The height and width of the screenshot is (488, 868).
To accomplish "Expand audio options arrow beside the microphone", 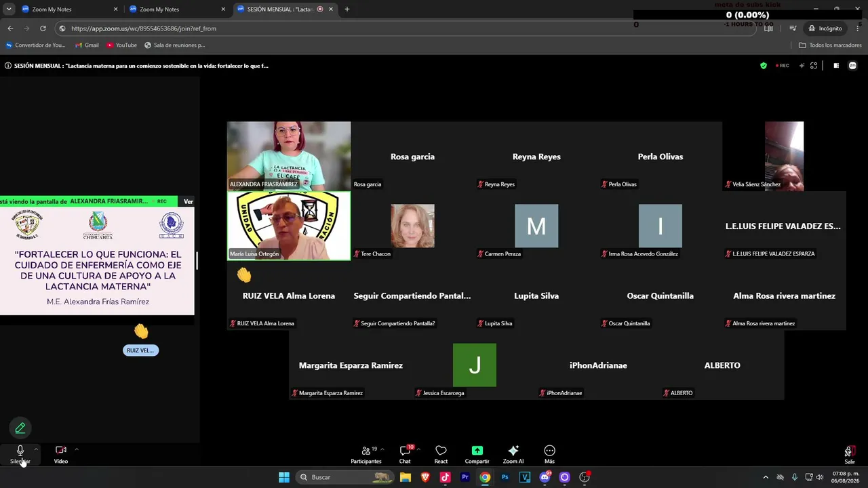I will [36, 449].
